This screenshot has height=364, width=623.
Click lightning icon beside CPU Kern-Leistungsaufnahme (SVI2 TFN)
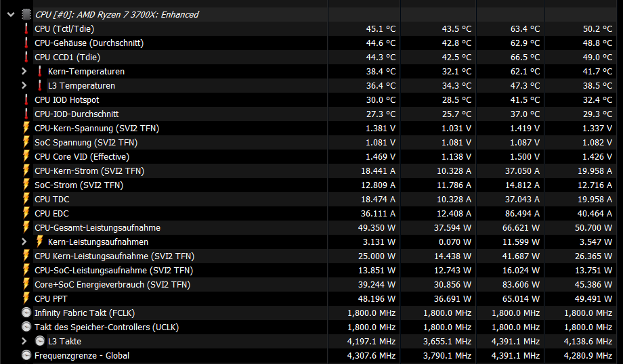26,256
